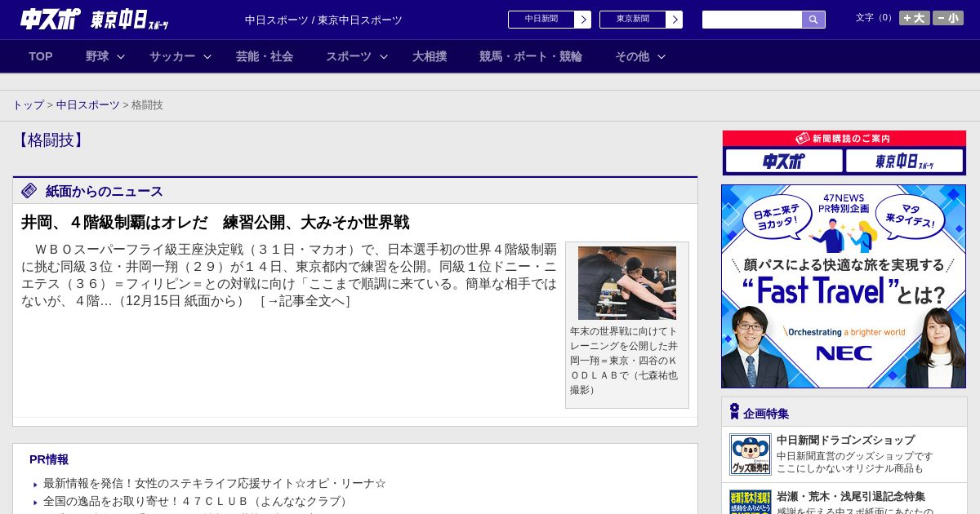Expand the スポーツ dropdown chevron
Screen dimensions: 980x514
coord(384,56)
